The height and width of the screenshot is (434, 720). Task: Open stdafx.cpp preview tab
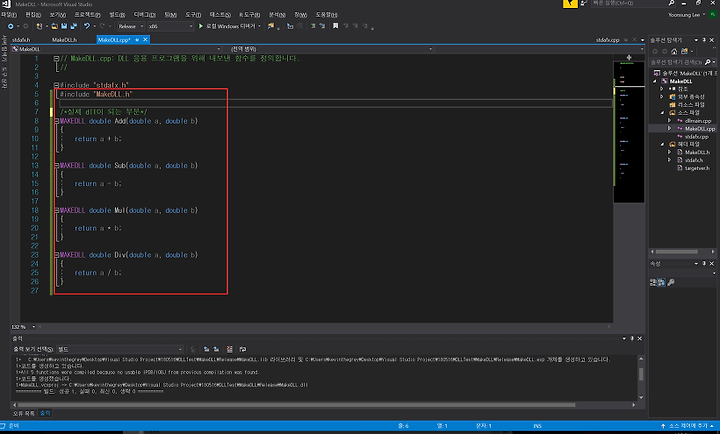pyautogui.click(x=607, y=40)
